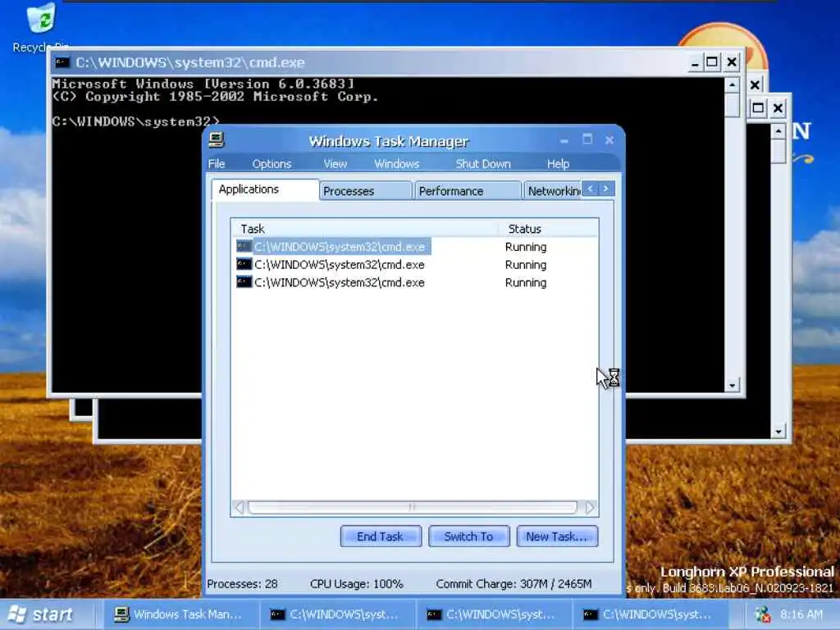The image size is (840, 630).
Task: Open the Windows menu
Action: point(396,164)
